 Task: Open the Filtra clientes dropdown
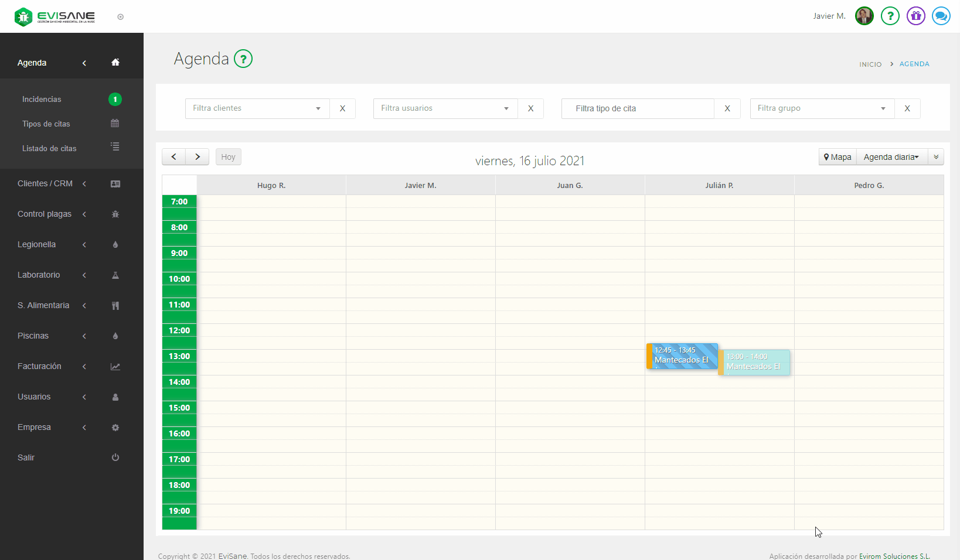point(257,108)
